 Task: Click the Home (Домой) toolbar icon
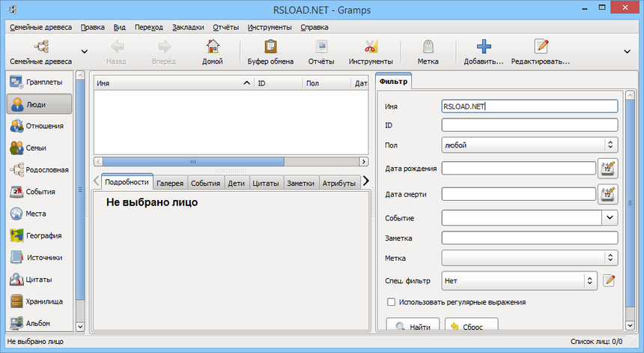click(x=212, y=47)
